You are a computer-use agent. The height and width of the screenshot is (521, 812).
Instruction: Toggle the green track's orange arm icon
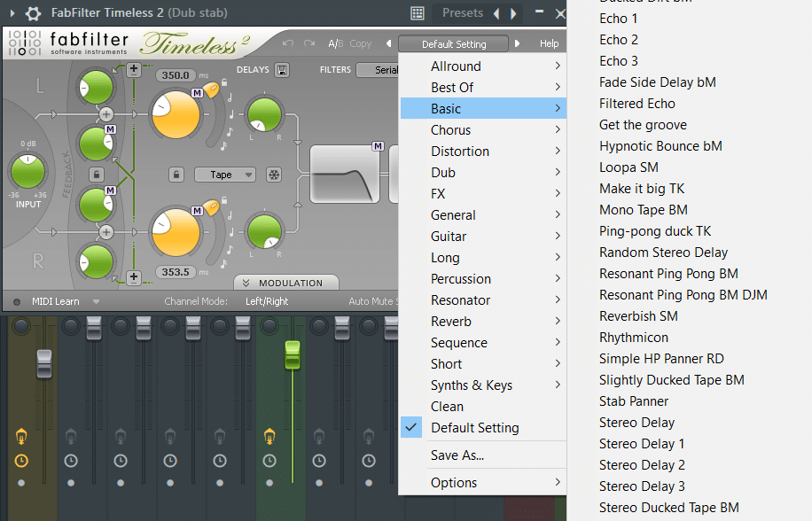click(269, 436)
